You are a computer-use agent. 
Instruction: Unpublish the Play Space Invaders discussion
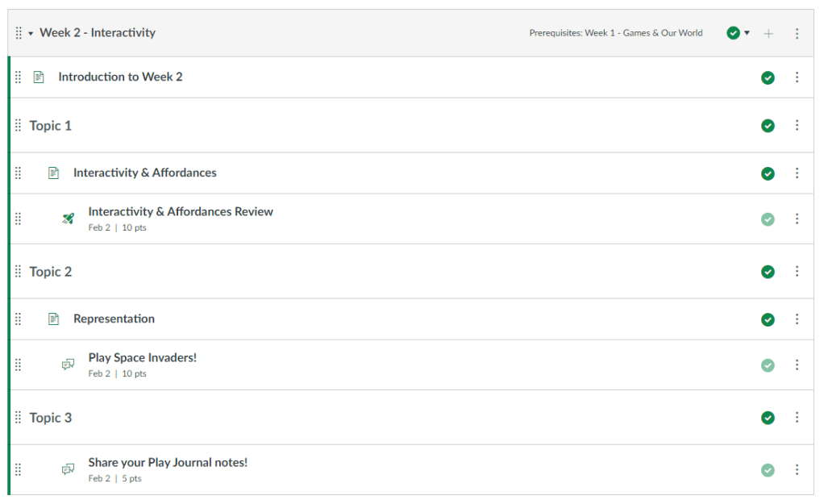click(768, 365)
